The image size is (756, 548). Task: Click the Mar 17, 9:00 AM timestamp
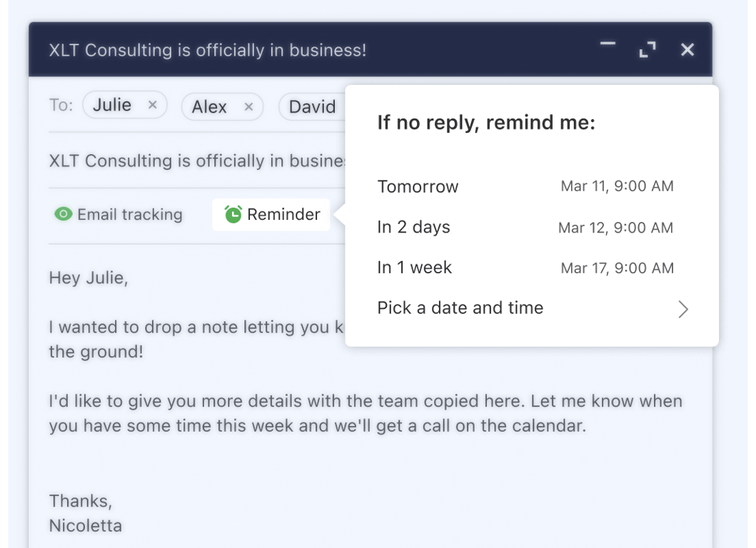[x=618, y=268]
